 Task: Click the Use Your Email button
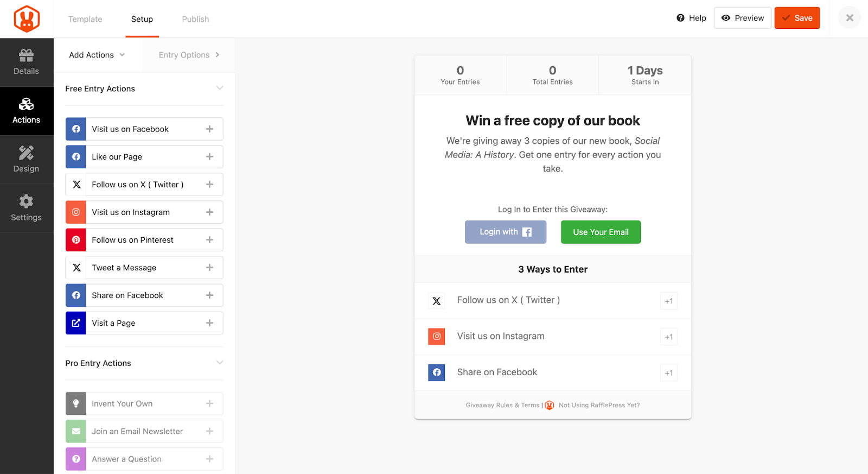[x=601, y=232]
